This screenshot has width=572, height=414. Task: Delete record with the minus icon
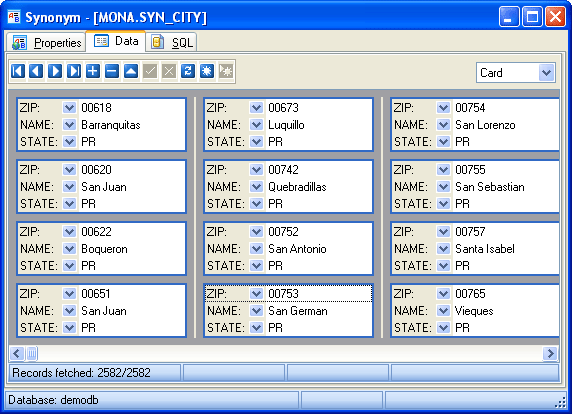click(x=112, y=71)
